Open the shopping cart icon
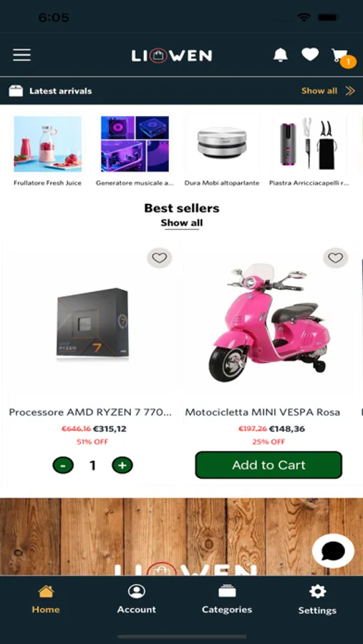363x644 pixels. [342, 57]
